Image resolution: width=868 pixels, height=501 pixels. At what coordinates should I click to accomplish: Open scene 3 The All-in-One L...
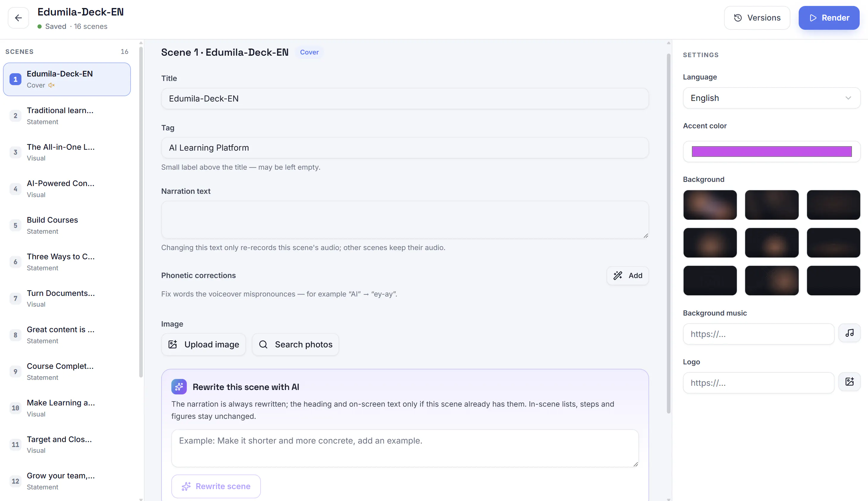(67, 152)
